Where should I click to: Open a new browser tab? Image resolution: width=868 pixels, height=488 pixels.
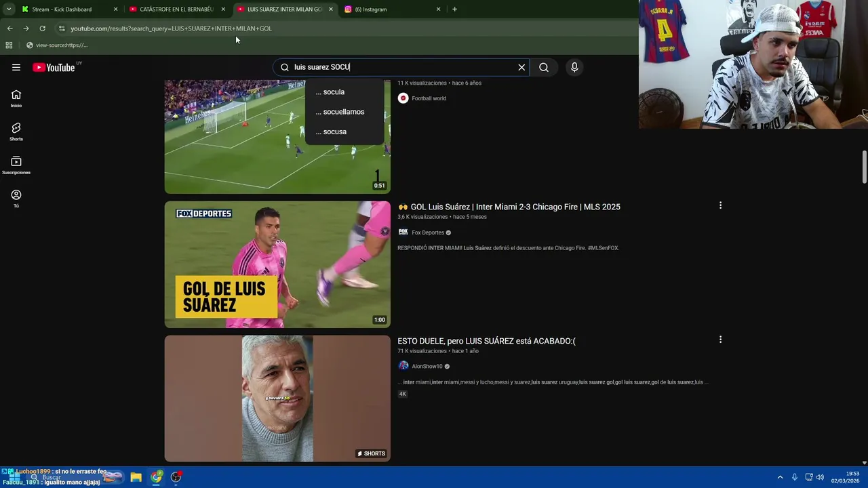[454, 9]
